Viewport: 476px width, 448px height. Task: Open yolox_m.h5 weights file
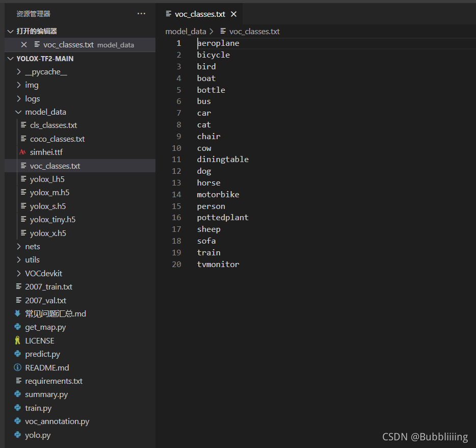click(x=49, y=193)
